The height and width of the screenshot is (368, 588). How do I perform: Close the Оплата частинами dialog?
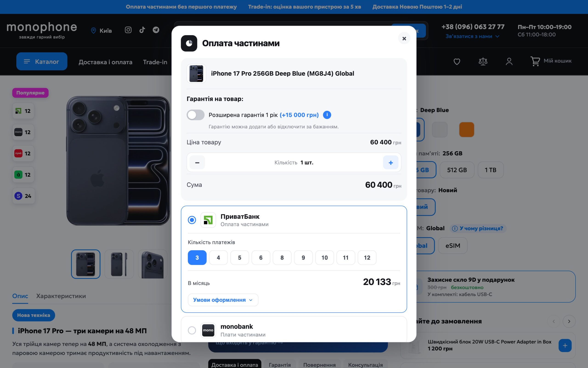(404, 38)
